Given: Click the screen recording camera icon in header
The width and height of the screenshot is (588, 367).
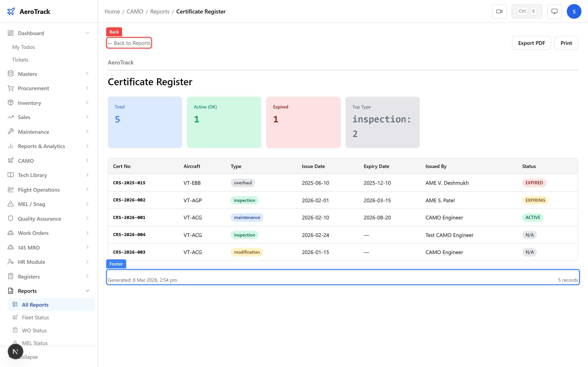Looking at the screenshot, I should (499, 11).
